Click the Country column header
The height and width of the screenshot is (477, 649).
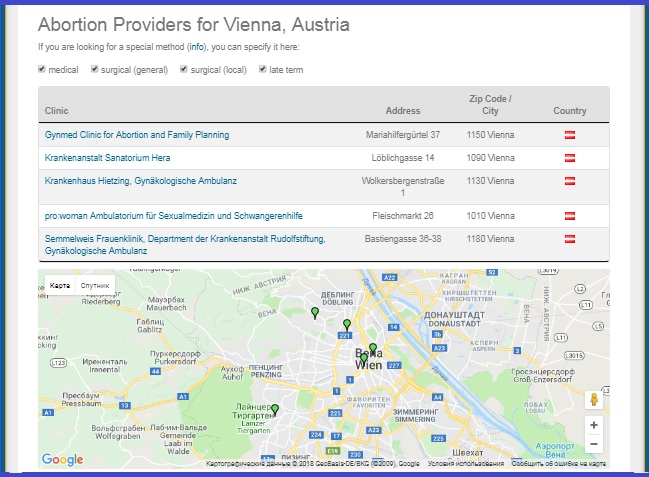pyautogui.click(x=570, y=111)
